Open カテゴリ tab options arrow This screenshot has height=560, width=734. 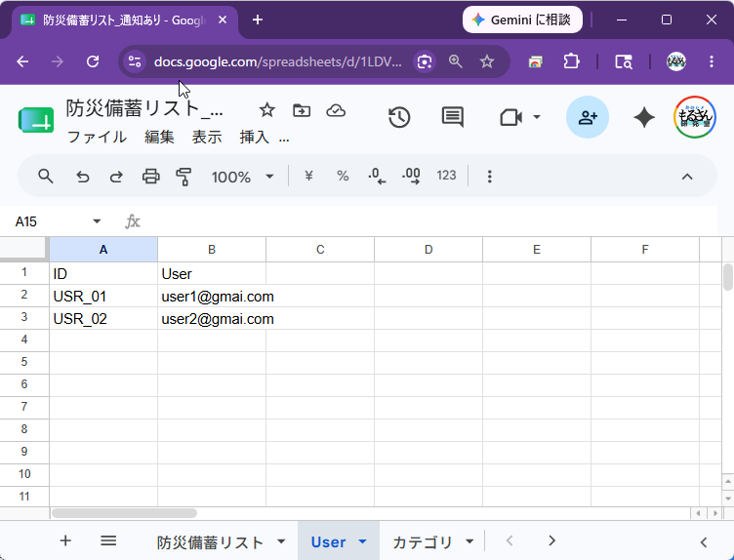(x=469, y=541)
